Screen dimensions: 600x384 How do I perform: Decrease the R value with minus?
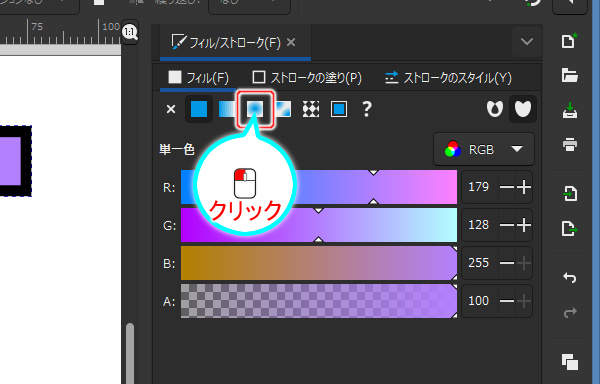(507, 187)
